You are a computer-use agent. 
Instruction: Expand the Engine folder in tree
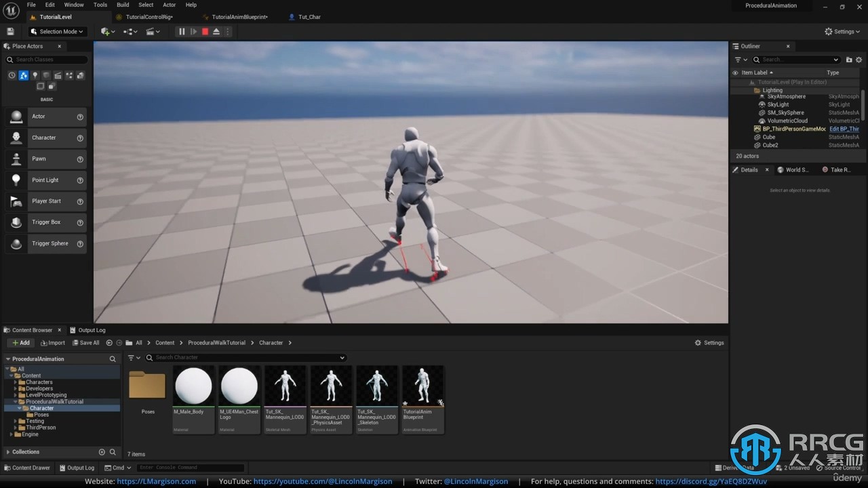click(11, 434)
